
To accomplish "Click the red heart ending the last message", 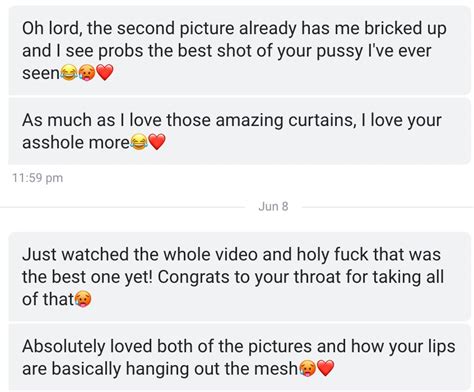I will 325,369.
